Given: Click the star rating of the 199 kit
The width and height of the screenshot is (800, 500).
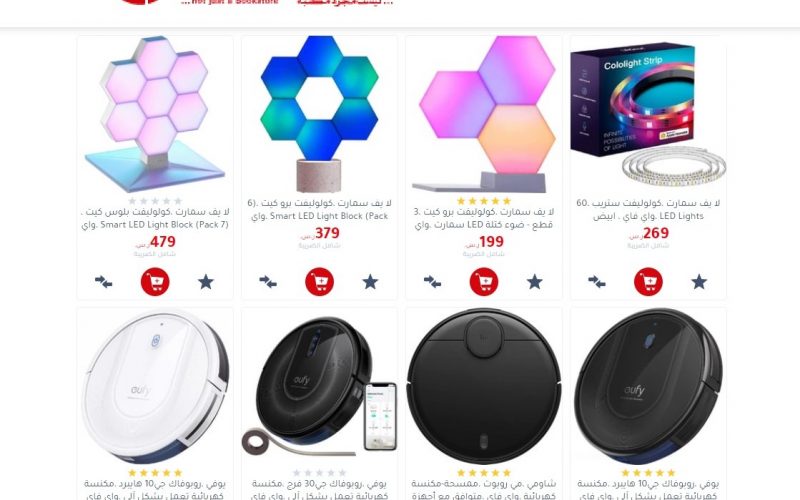Looking at the screenshot, I should [484, 201].
